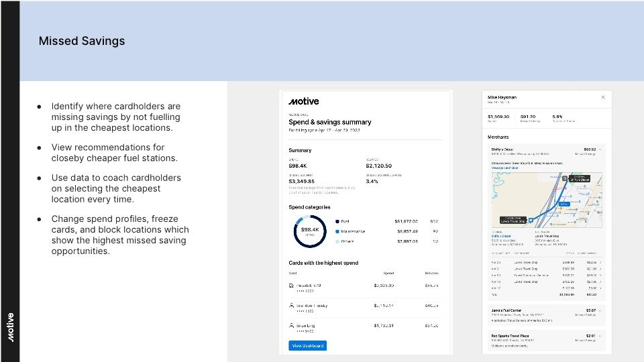
Task: Click the truck icon of the first card row
Action: coord(291,286)
